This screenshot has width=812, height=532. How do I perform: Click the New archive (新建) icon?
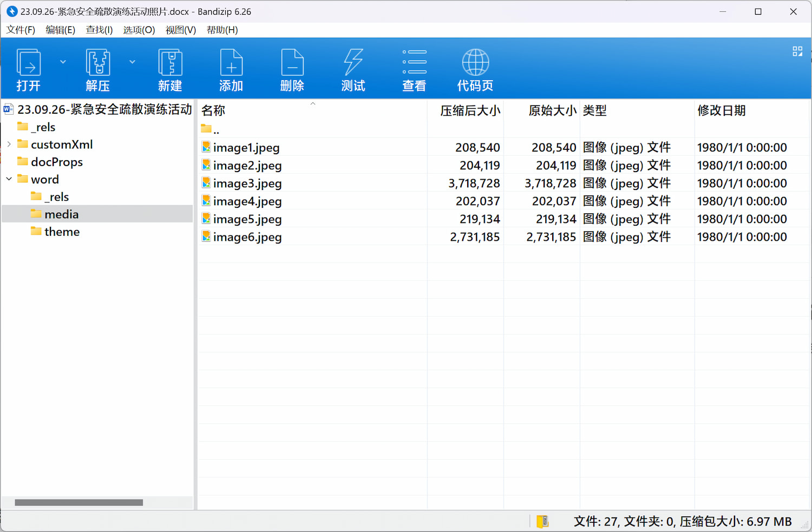point(170,69)
